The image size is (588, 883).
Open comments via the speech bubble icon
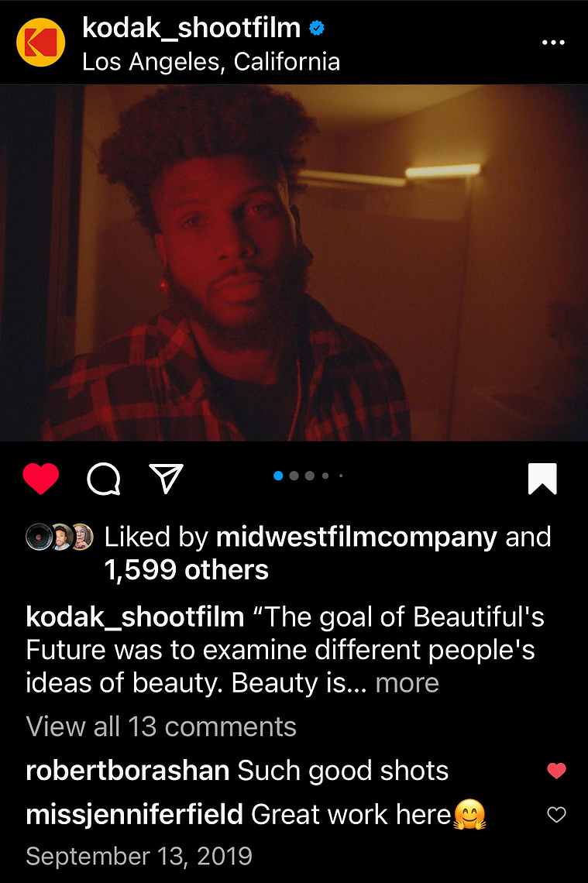pyautogui.click(x=104, y=479)
